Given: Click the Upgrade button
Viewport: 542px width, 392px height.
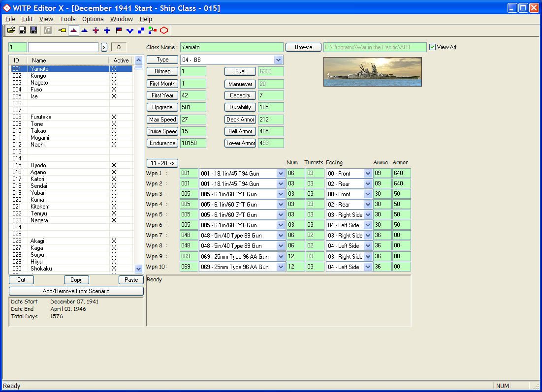Looking at the screenshot, I should tap(162, 107).
